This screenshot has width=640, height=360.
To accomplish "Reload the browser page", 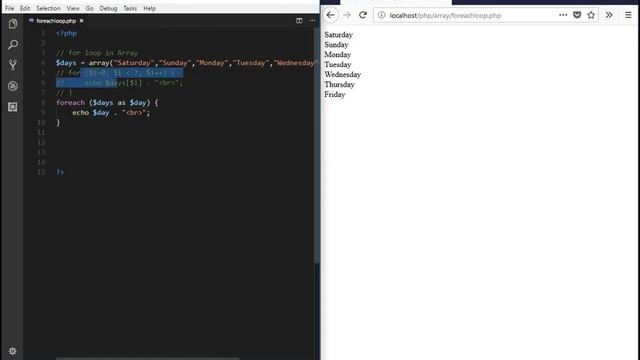I will tap(363, 15).
